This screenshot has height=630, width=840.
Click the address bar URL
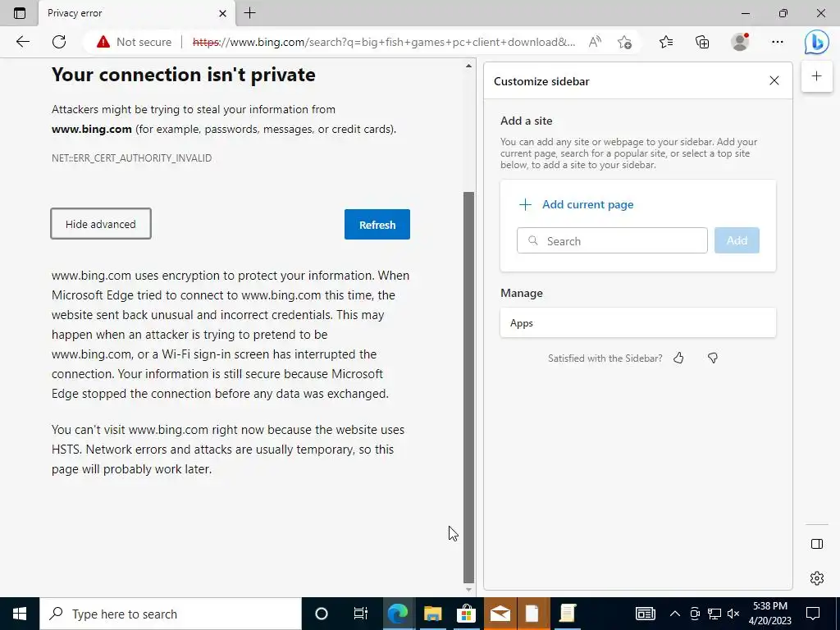pyautogui.click(x=384, y=42)
